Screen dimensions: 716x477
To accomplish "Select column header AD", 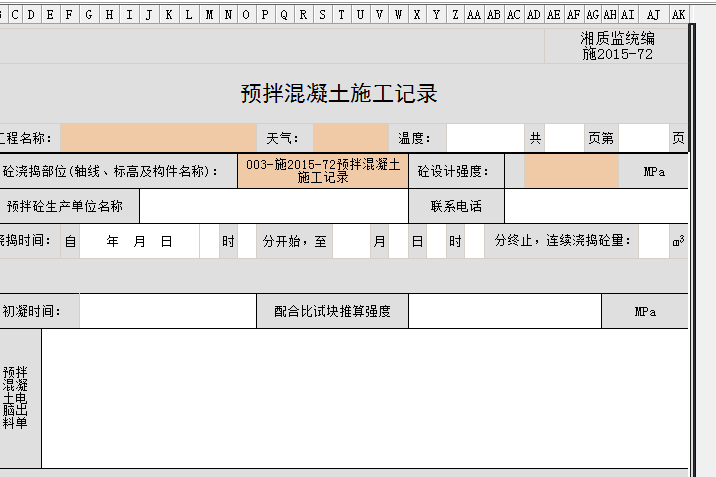I will [x=533, y=14].
